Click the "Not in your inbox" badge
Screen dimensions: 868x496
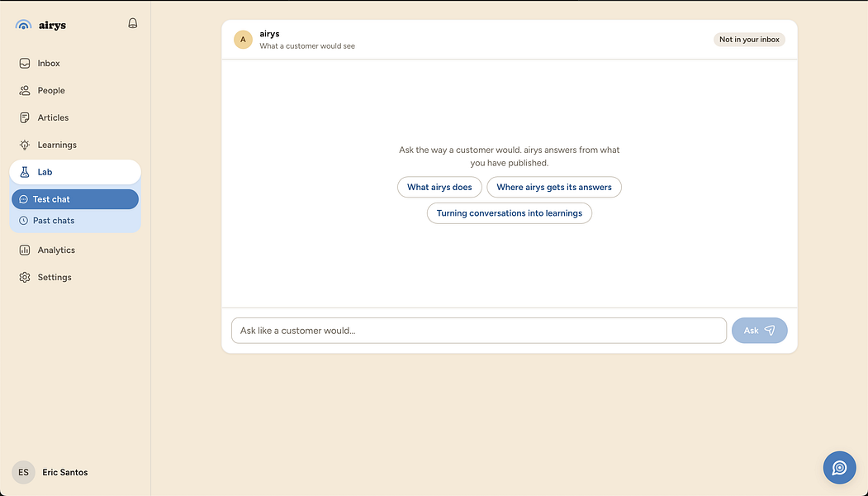(x=749, y=40)
